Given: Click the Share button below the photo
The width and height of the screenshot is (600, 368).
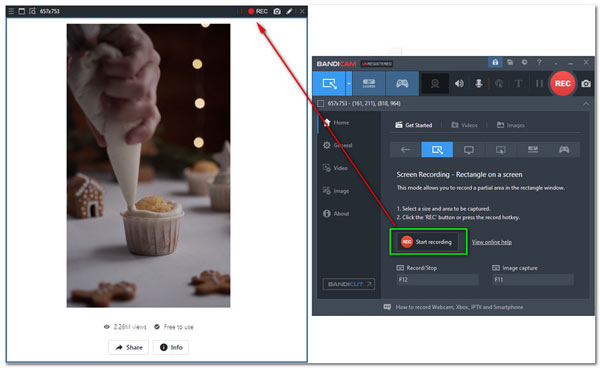Looking at the screenshot, I should point(129,347).
